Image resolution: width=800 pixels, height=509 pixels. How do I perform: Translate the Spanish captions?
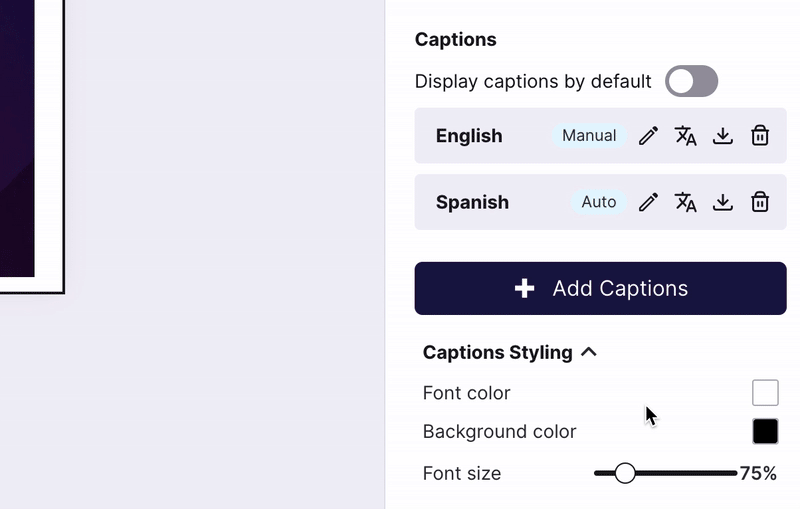685,202
